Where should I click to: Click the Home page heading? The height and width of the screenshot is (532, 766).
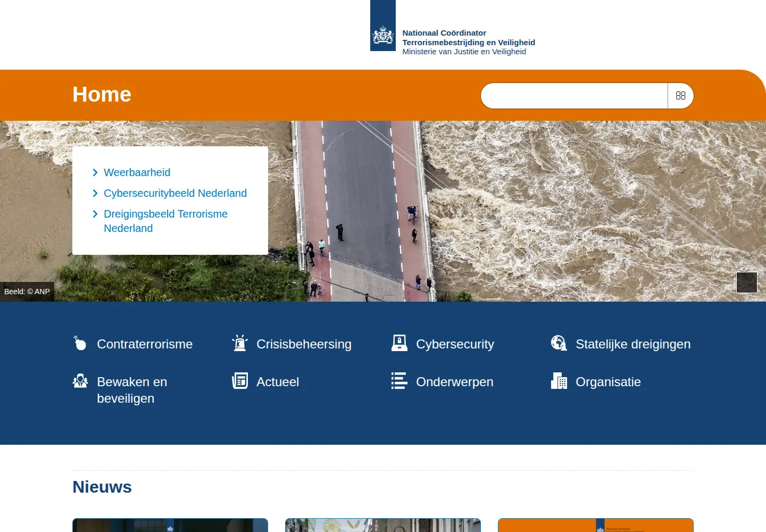point(102,94)
